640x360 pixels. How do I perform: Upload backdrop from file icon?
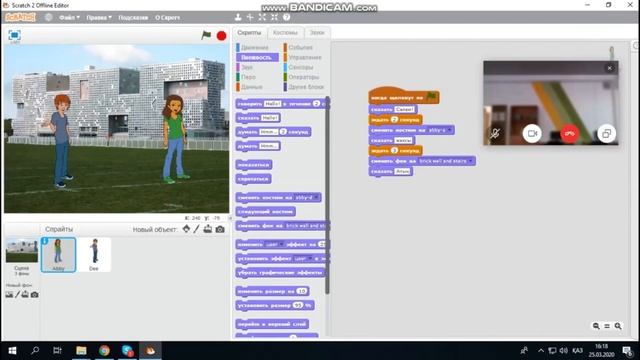pos(25,294)
